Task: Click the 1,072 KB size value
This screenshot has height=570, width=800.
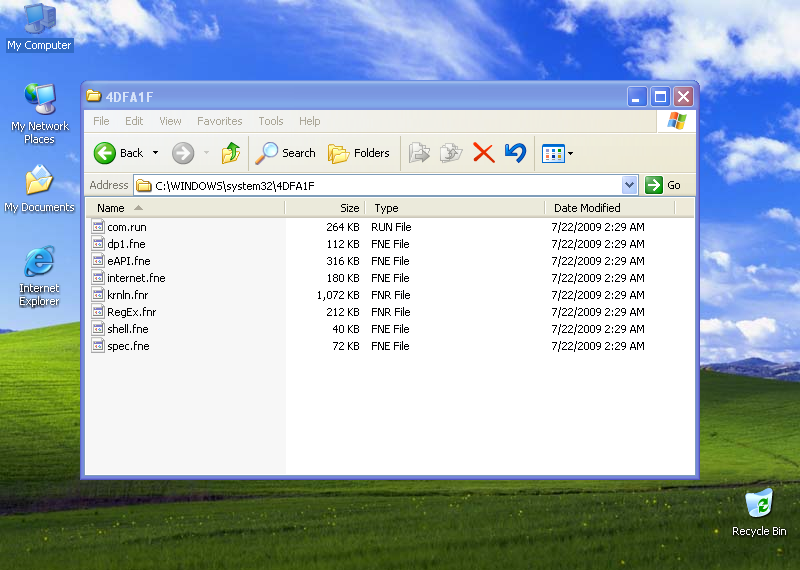Action: click(x=338, y=295)
